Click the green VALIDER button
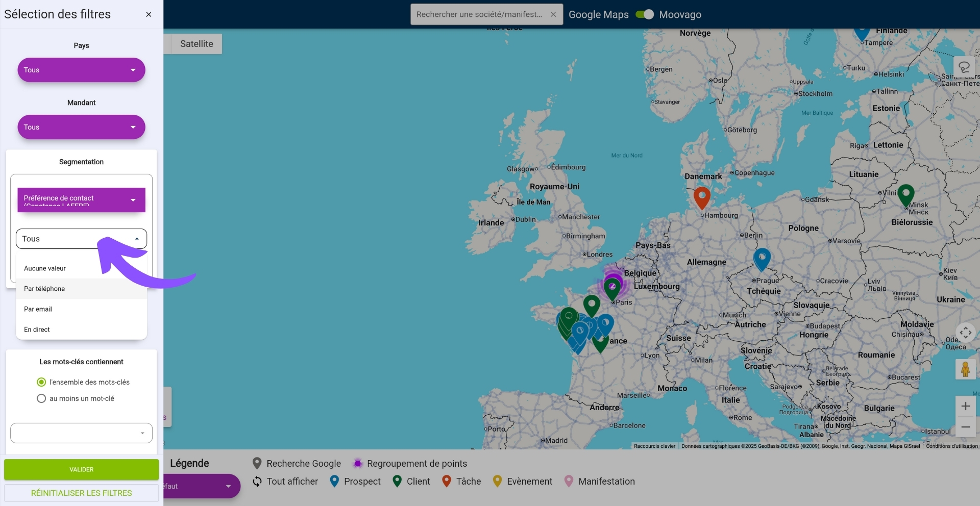The image size is (980, 506). (x=81, y=469)
